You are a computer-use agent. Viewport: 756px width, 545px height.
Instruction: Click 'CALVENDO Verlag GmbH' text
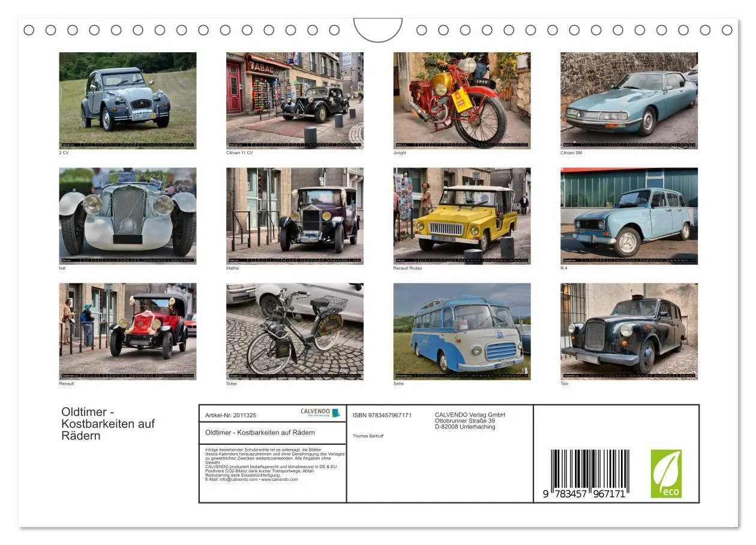[470, 415]
